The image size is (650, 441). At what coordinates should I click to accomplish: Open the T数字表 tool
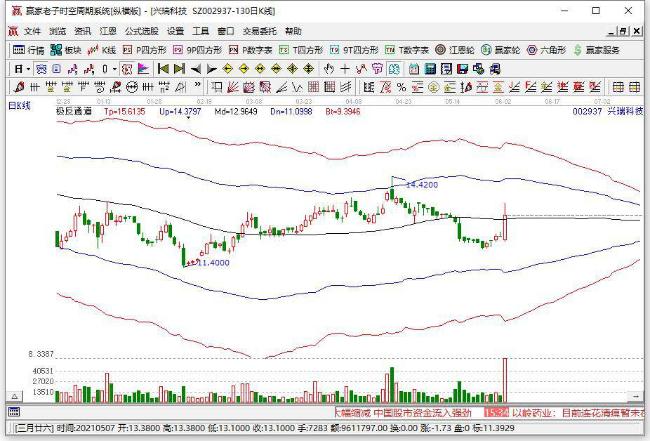(x=407, y=50)
